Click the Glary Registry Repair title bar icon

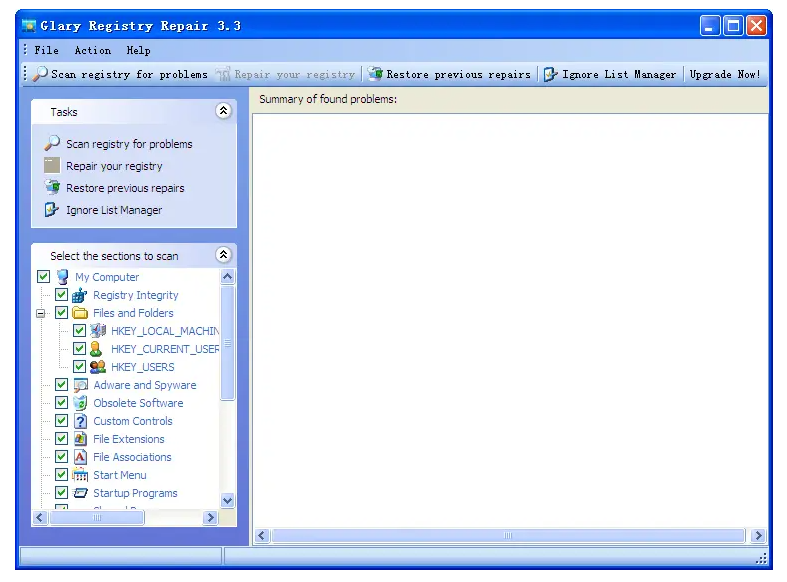click(29, 26)
